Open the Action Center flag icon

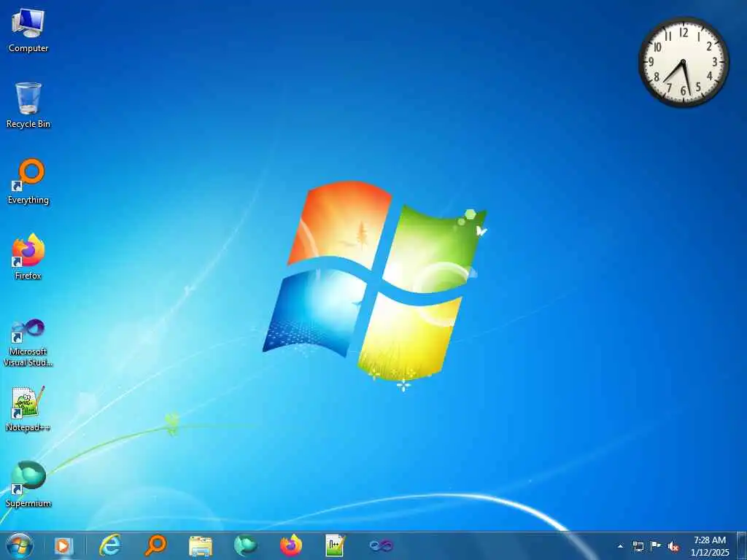click(x=656, y=545)
